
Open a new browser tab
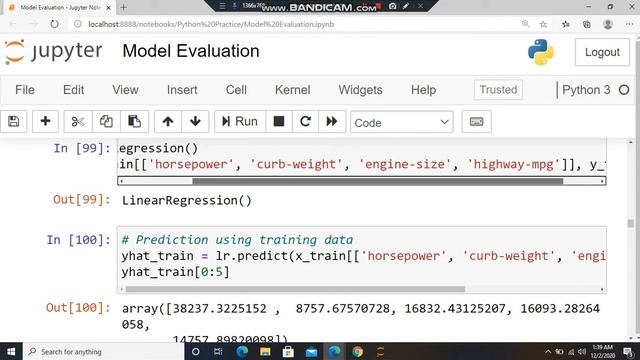tap(124, 7)
